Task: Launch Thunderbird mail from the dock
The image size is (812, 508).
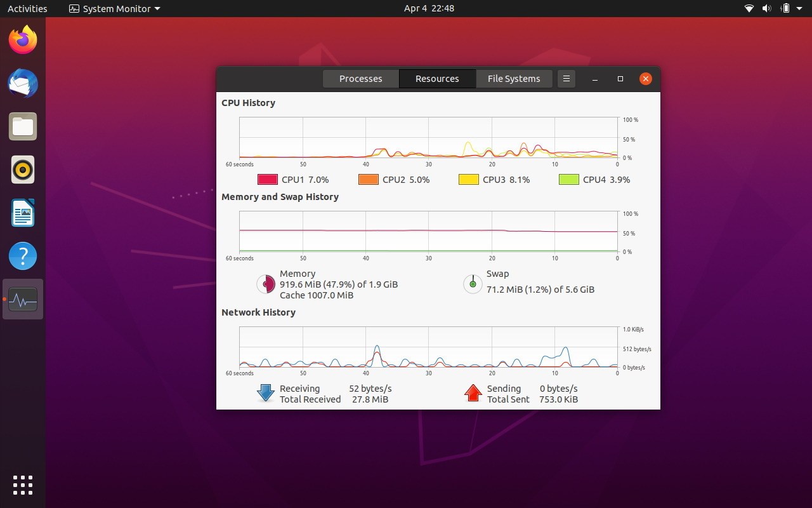Action: click(23, 83)
